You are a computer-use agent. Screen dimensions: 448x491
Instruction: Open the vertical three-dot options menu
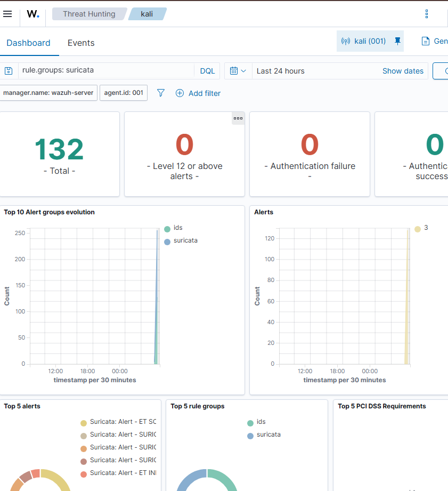click(x=426, y=14)
